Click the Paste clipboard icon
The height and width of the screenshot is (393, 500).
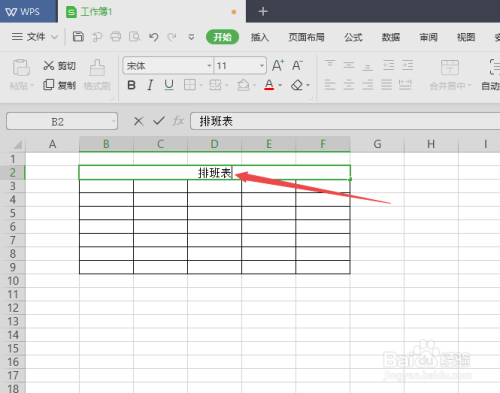21,68
